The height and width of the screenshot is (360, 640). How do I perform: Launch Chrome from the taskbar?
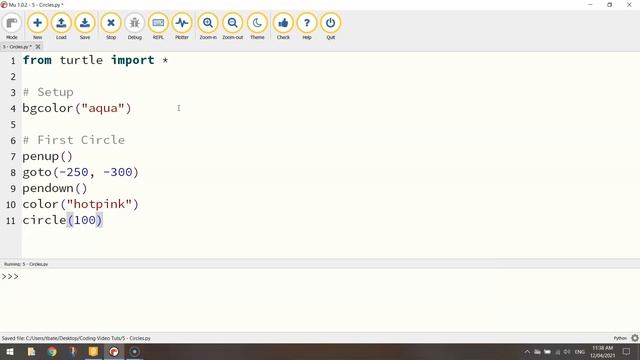[x=52, y=351]
